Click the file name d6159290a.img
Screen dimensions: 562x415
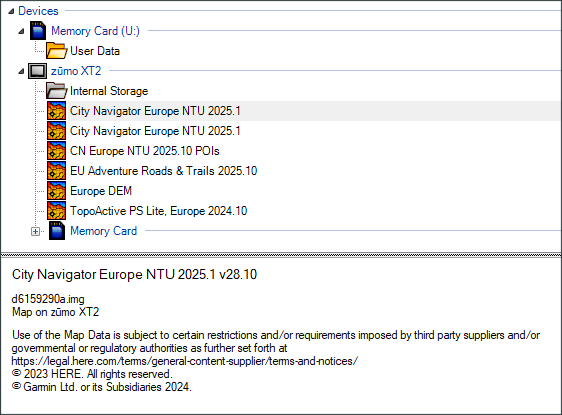48,299
